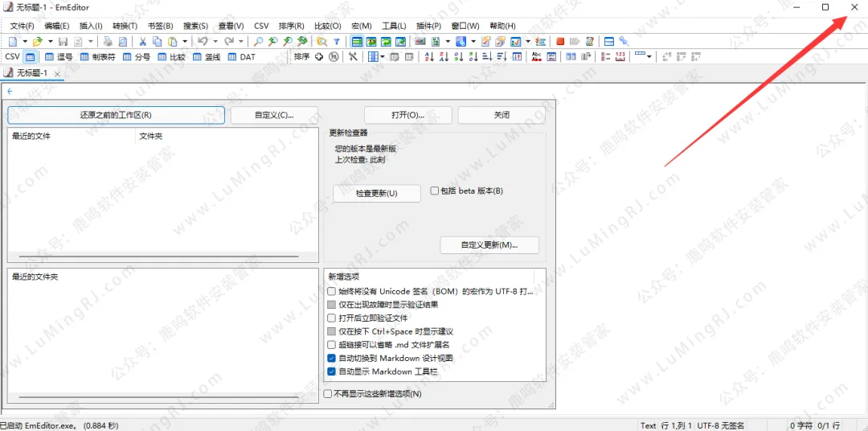Tick 打开后立即验证文件 checkbox
The image size is (868, 431).
[x=331, y=318]
